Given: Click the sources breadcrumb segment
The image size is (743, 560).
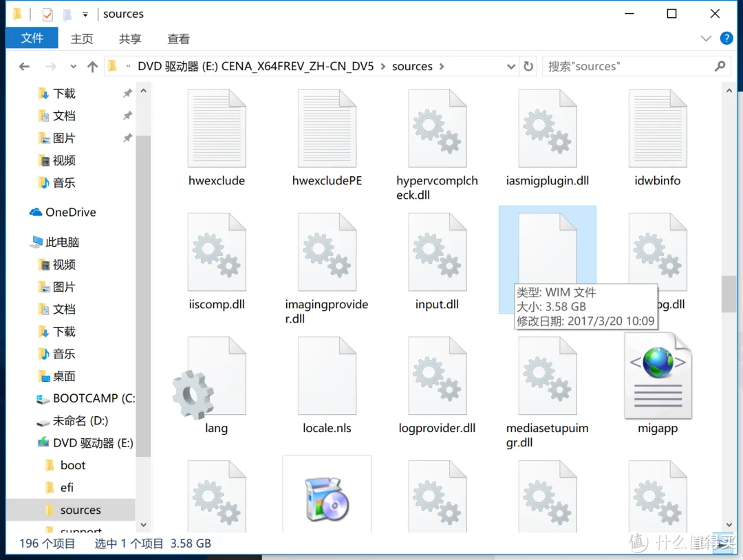Looking at the screenshot, I should coord(412,66).
